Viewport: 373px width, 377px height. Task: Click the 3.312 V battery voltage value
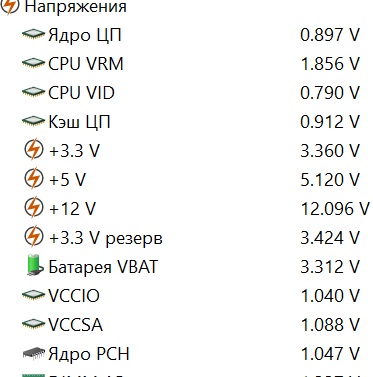(x=330, y=267)
